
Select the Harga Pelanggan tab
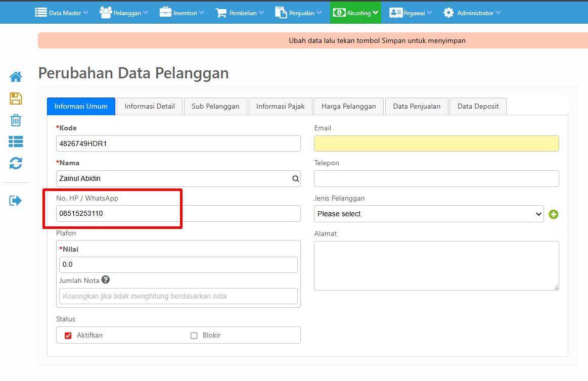348,106
